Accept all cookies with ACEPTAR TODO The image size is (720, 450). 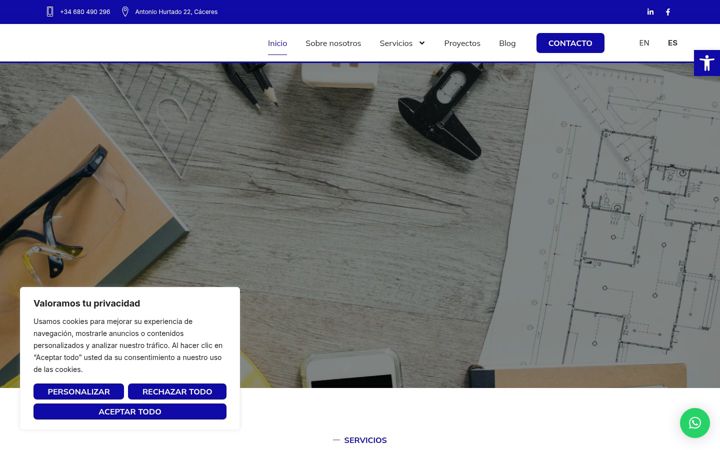coord(130,411)
